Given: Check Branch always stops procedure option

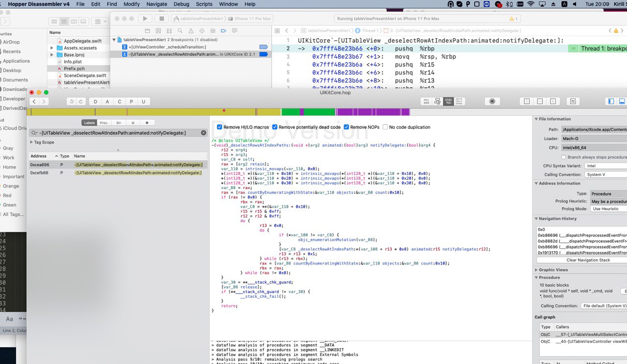Looking at the screenshot, I should point(564,157).
